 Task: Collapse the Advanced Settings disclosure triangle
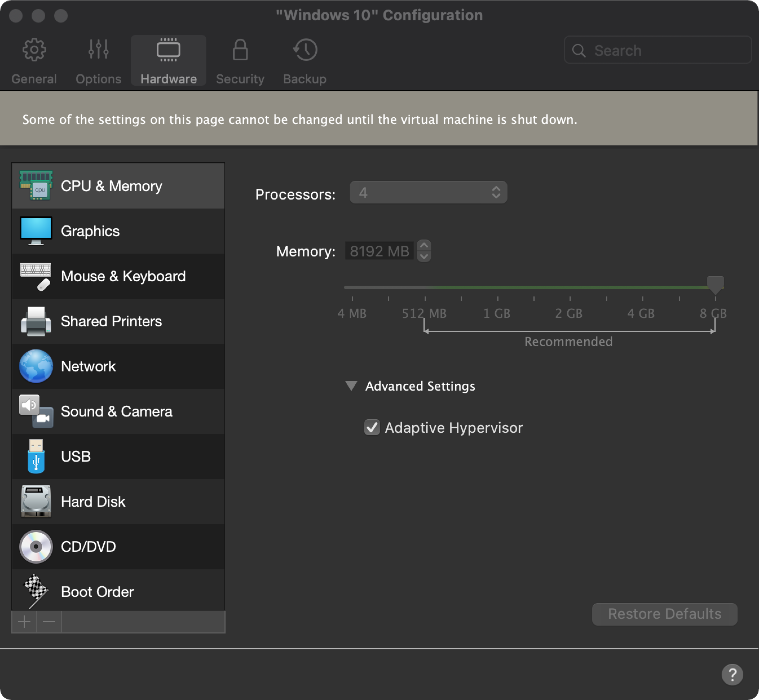point(351,386)
